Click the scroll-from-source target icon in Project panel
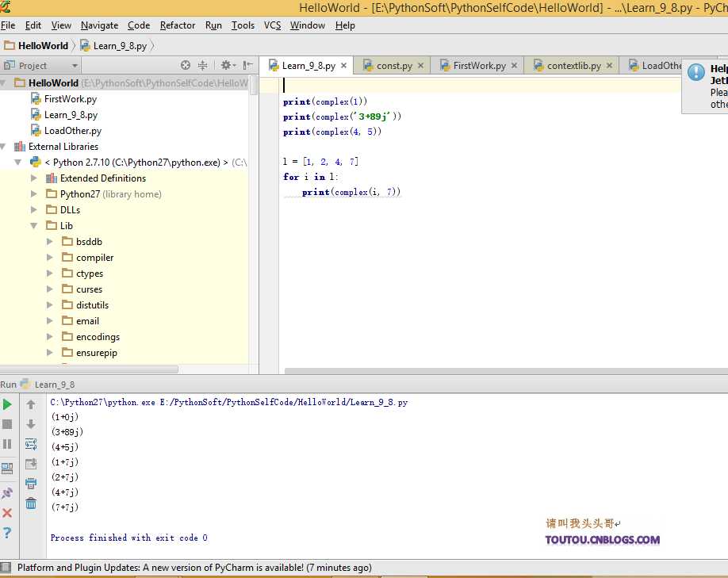This screenshot has height=578, width=728. pos(186,66)
